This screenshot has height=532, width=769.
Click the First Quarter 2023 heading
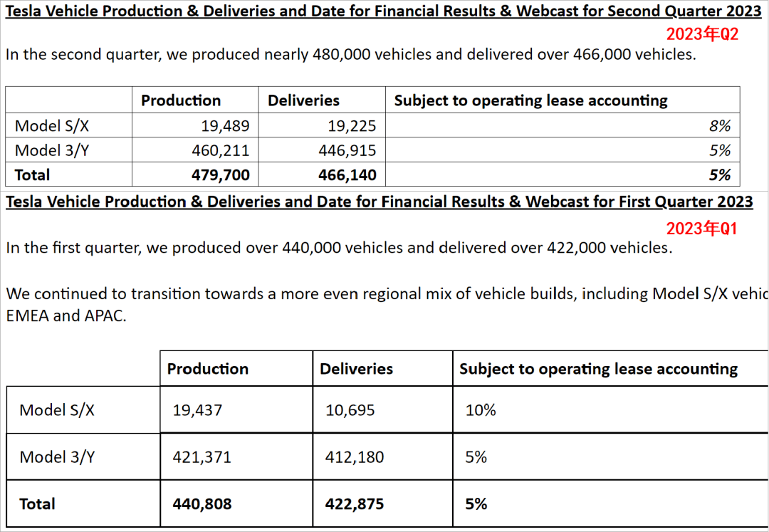(379, 202)
